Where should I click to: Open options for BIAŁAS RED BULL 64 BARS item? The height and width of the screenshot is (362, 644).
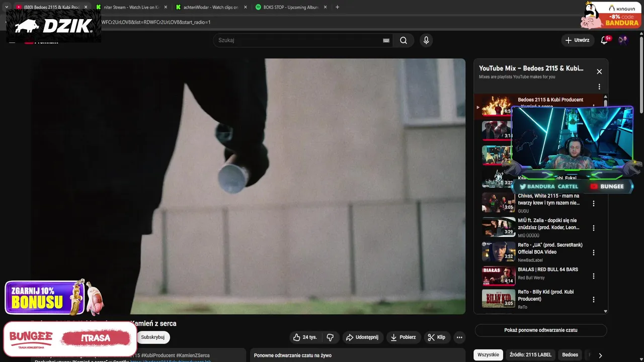(594, 276)
